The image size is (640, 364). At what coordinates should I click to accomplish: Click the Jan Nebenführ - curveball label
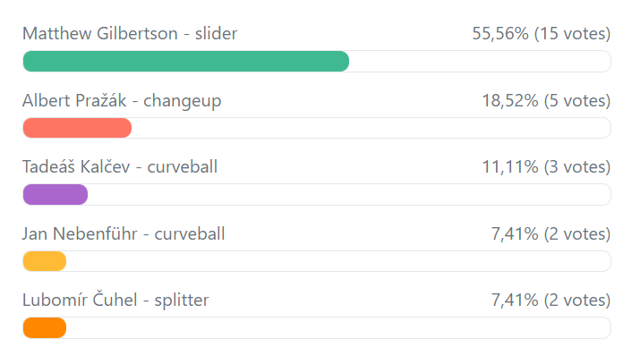coord(124,234)
